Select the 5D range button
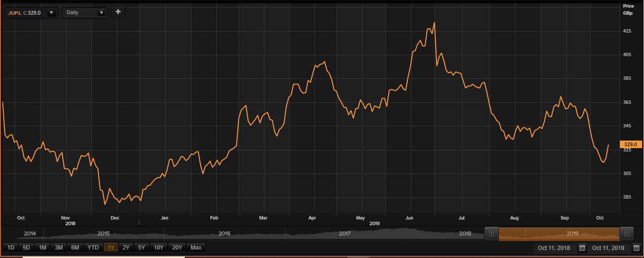The image size is (644, 258). click(x=26, y=248)
